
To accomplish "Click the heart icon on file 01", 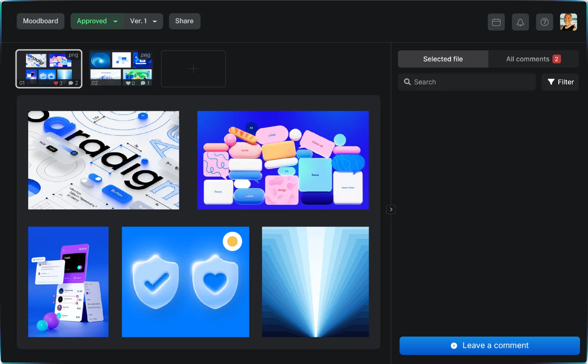I will 56,83.
